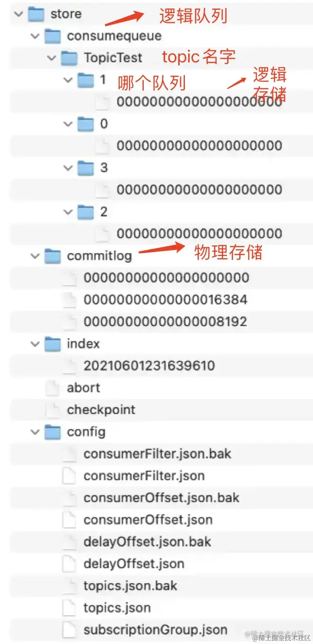Image resolution: width=313 pixels, height=644 pixels.
Task: Select the consumequeue folder icon
Action: pyautogui.click(x=53, y=35)
